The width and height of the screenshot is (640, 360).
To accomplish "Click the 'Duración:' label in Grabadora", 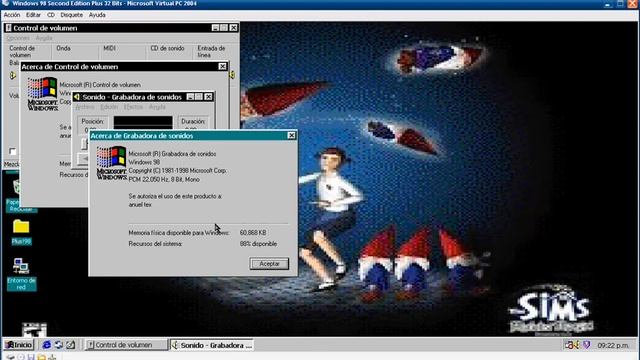I will [x=193, y=121].
